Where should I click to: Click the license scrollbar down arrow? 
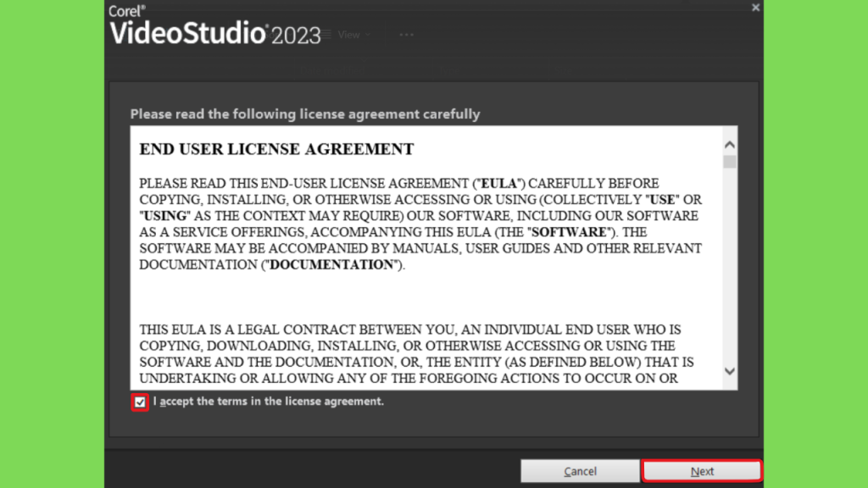coord(730,371)
